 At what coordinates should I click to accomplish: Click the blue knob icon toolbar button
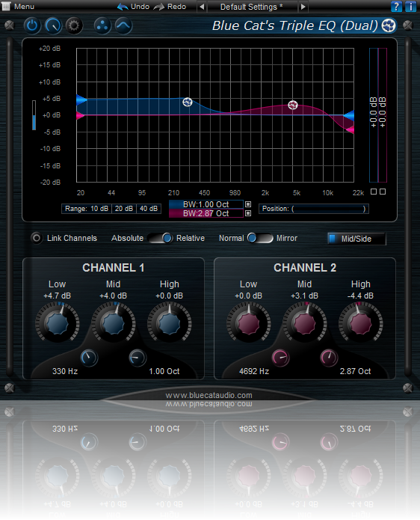pos(53,25)
